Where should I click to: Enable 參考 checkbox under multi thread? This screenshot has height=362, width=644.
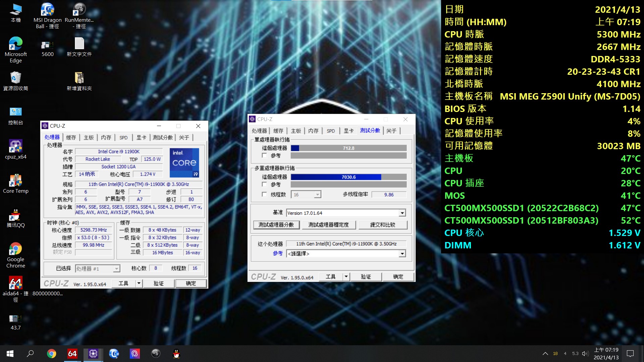tap(264, 184)
